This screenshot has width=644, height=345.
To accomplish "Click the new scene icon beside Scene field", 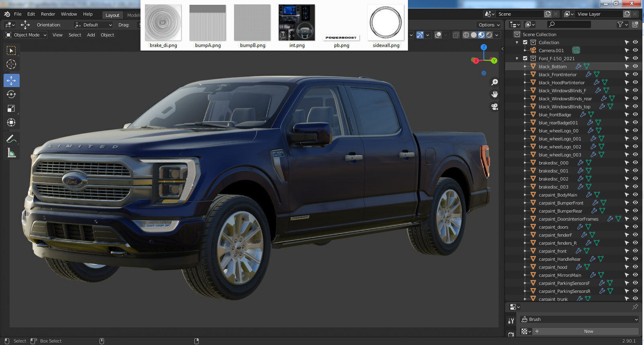I will pos(548,14).
